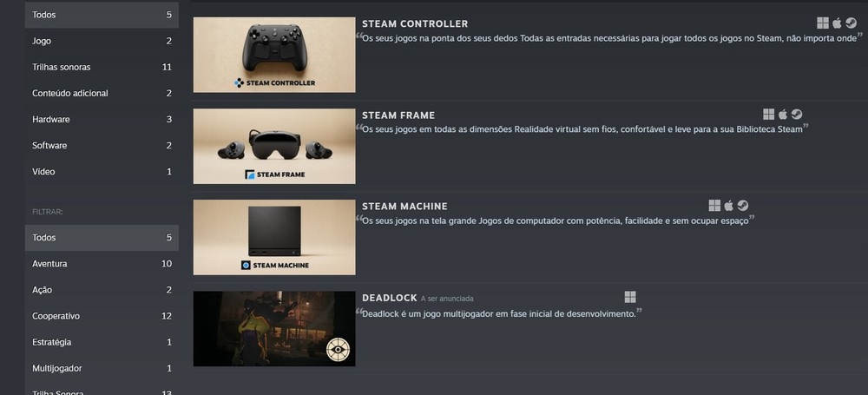Open the Steam Frame headset thumbnail
The image size is (868, 395).
(x=274, y=146)
